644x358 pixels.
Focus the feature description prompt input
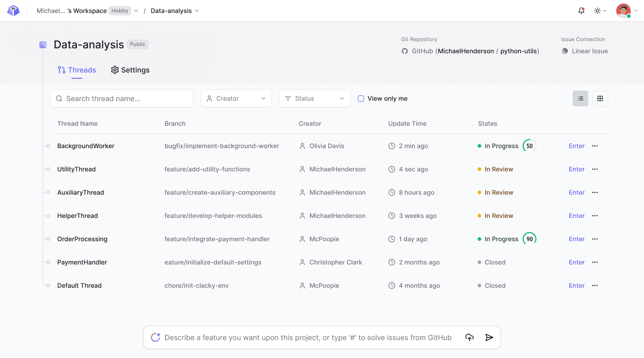pyautogui.click(x=308, y=337)
